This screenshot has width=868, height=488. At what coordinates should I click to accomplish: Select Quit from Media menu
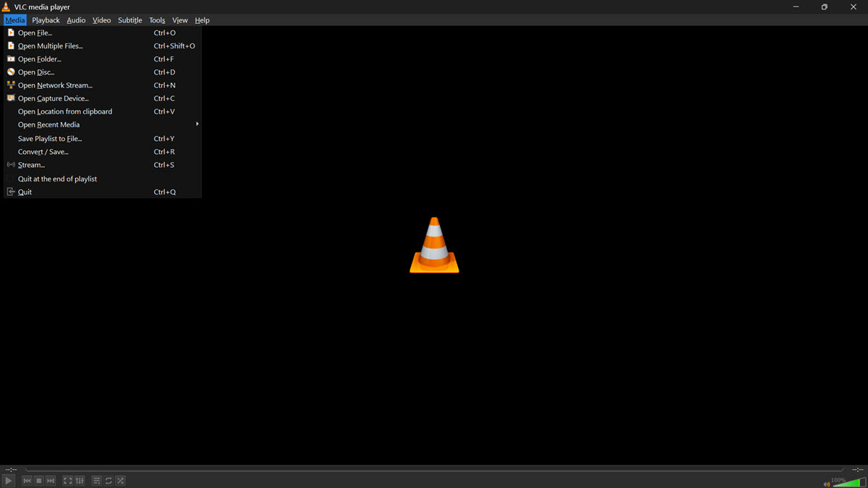click(x=102, y=192)
